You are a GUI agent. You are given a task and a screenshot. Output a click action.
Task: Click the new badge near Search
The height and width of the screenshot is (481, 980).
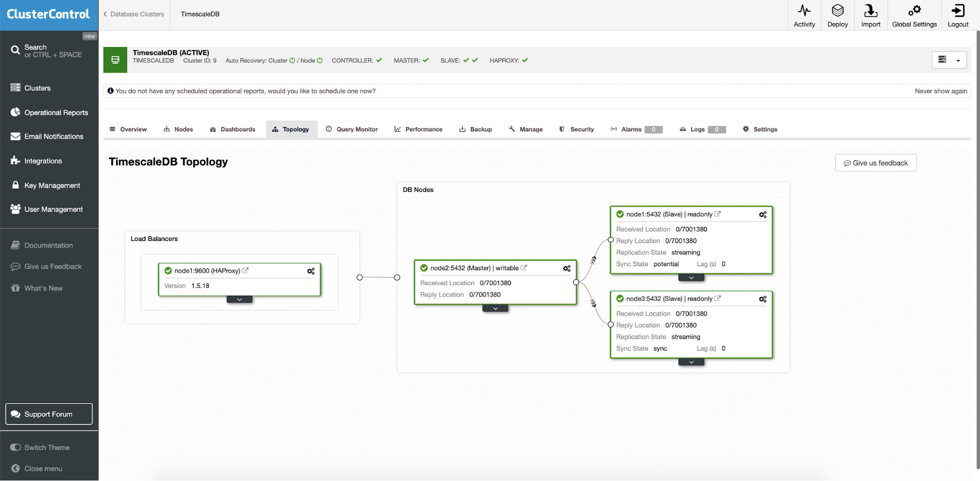(x=89, y=36)
